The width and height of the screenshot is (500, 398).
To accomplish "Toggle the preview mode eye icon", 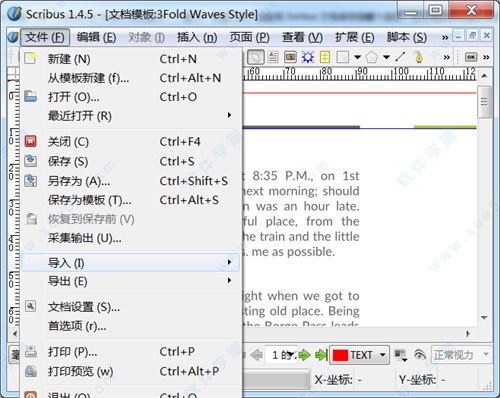I will tap(420, 355).
